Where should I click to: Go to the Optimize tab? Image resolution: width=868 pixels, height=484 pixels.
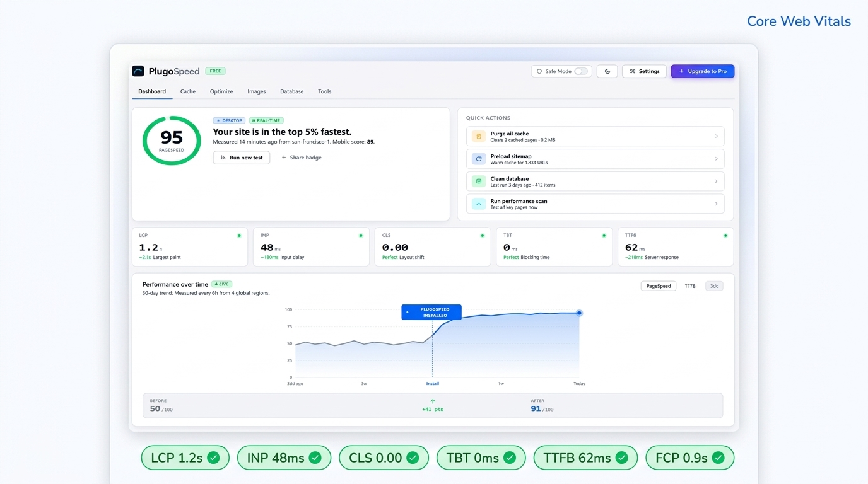point(221,91)
